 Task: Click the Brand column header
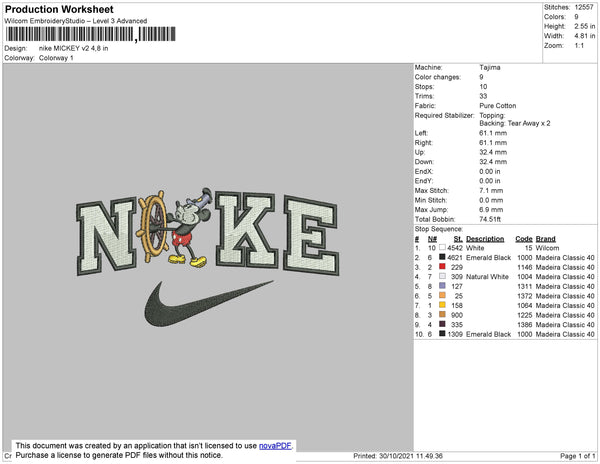pyautogui.click(x=545, y=239)
